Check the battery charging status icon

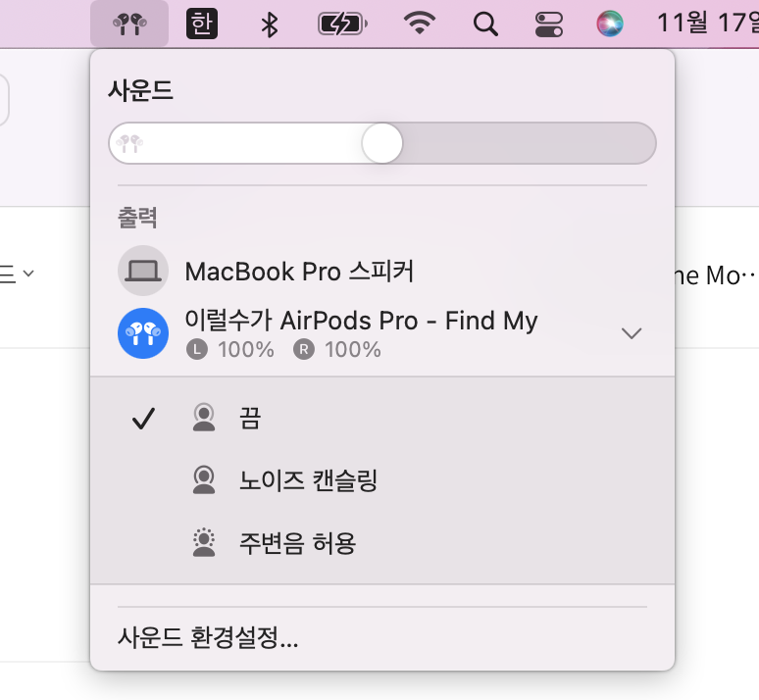click(x=342, y=24)
